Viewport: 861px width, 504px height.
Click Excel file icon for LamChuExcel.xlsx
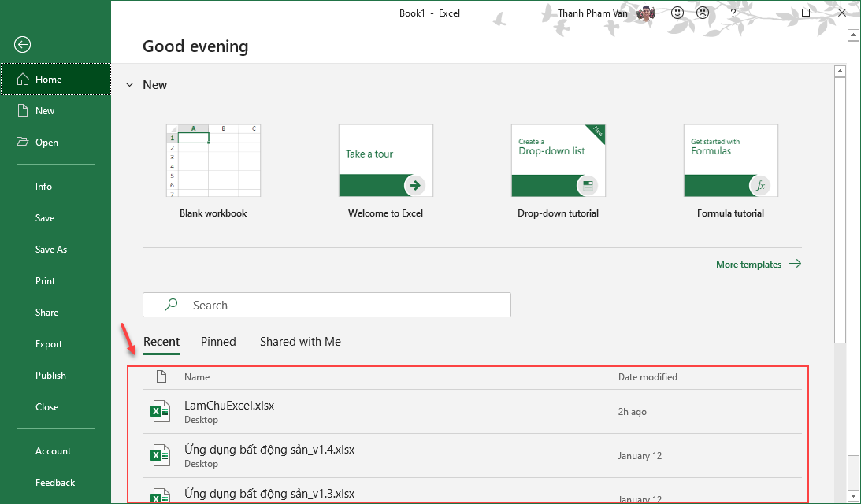(x=160, y=411)
